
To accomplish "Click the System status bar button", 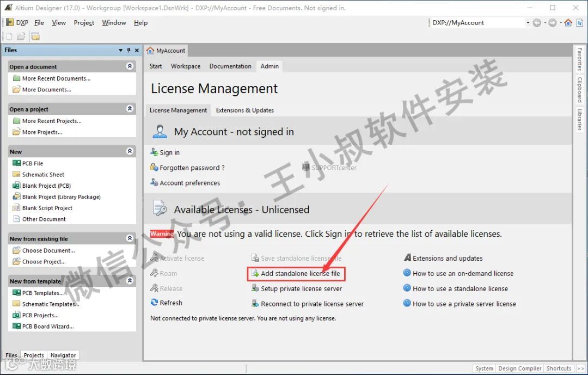I will point(484,368).
